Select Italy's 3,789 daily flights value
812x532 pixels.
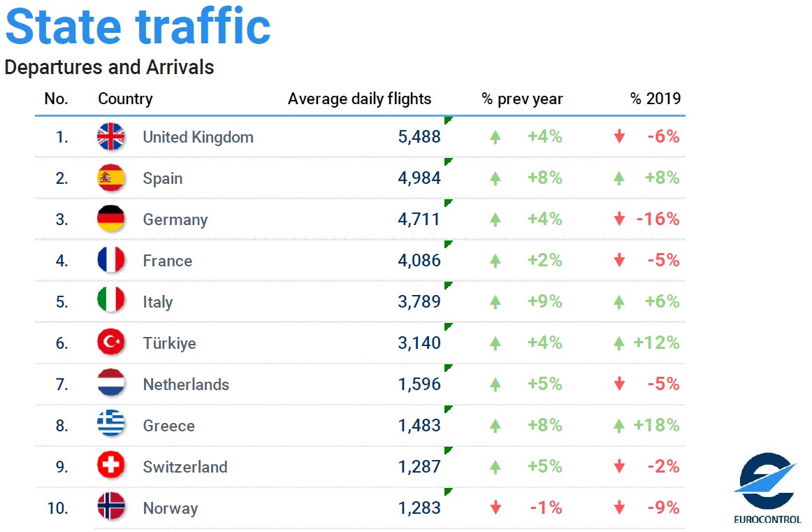[x=419, y=301]
